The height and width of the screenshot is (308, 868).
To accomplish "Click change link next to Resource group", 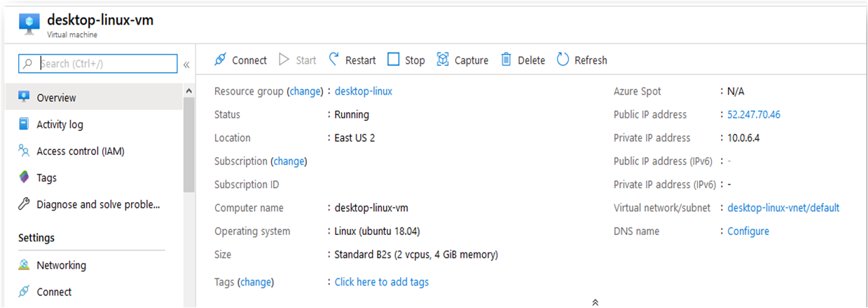I will click(x=305, y=91).
